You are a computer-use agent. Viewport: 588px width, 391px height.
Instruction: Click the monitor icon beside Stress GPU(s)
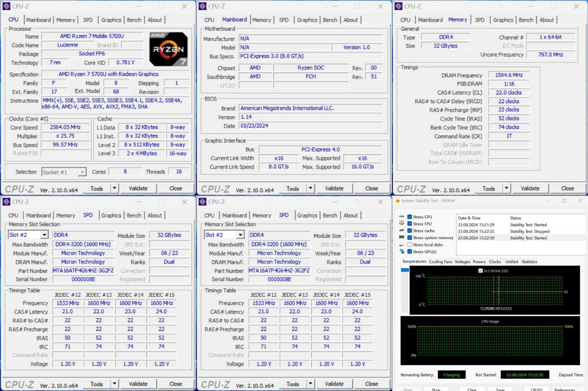coord(402,252)
